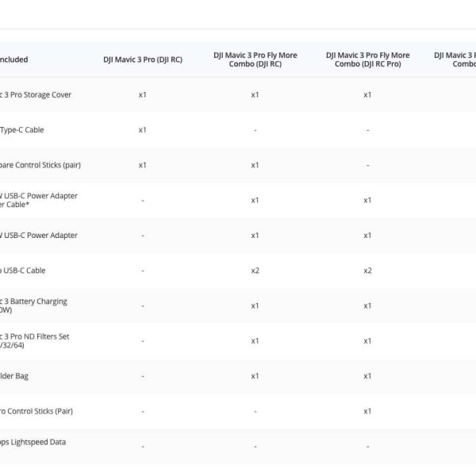The image size is (476, 476).
Task: Click x1 Pro Control Sticks cell under DJI RC Pro
Action: (x=367, y=411)
